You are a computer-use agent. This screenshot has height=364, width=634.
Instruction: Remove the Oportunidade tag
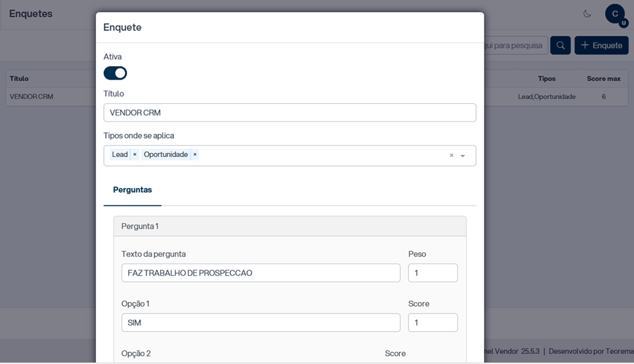point(195,154)
